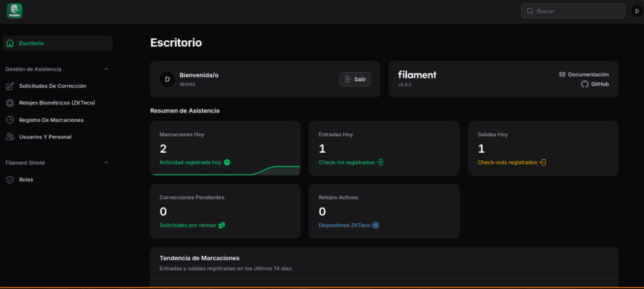
Task: Click the GitHub octocat icon
Action: (584, 84)
